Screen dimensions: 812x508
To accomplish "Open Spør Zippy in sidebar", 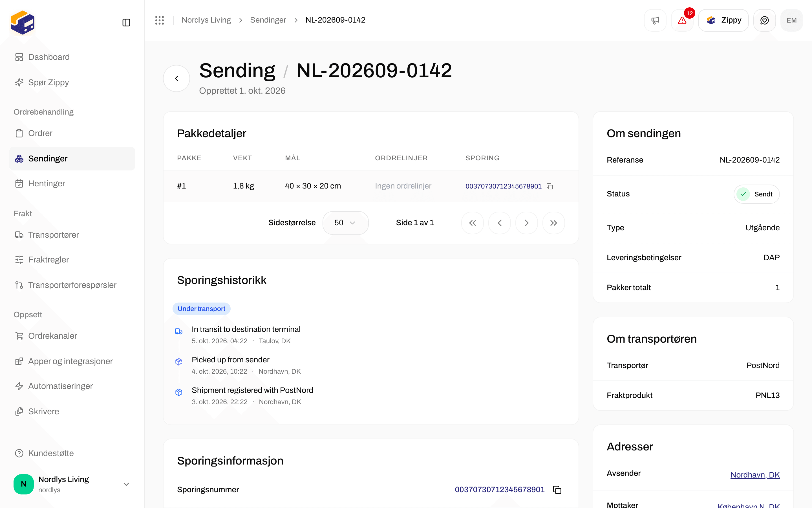I will click(x=72, y=82).
